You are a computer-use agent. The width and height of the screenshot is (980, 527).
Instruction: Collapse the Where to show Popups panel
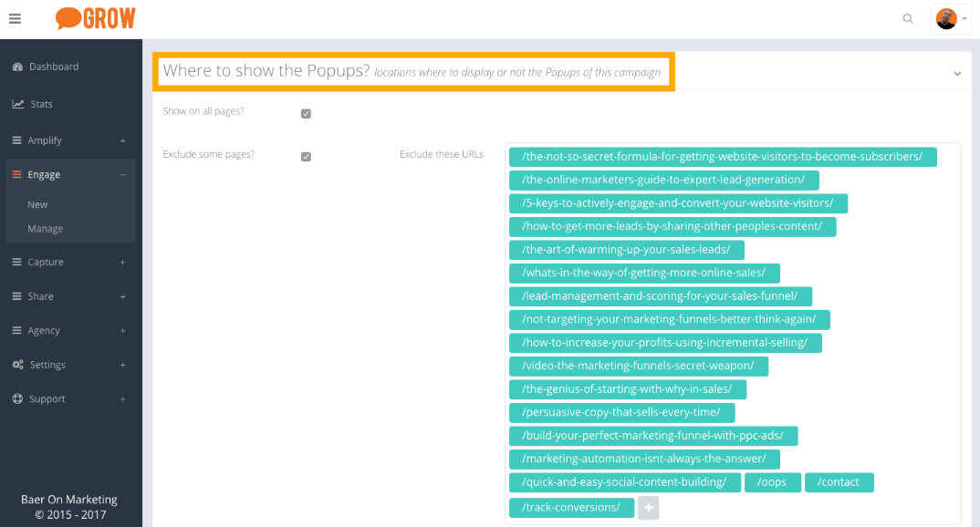tap(957, 73)
